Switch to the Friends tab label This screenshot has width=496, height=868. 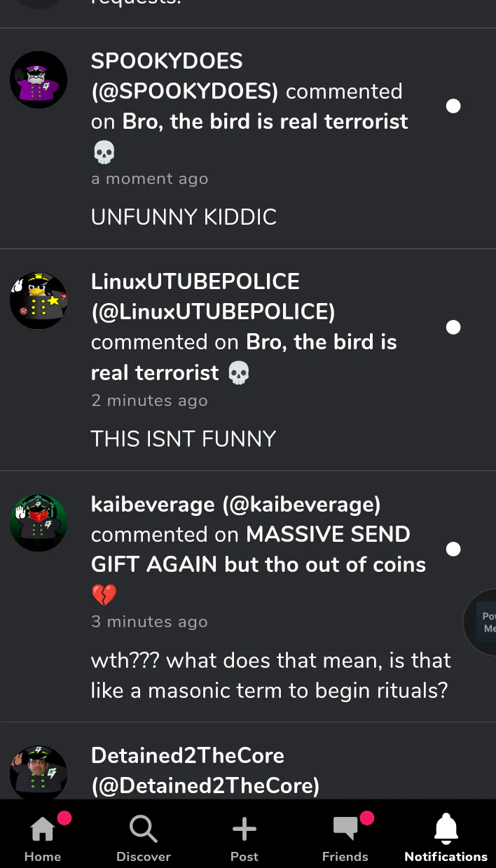(345, 857)
